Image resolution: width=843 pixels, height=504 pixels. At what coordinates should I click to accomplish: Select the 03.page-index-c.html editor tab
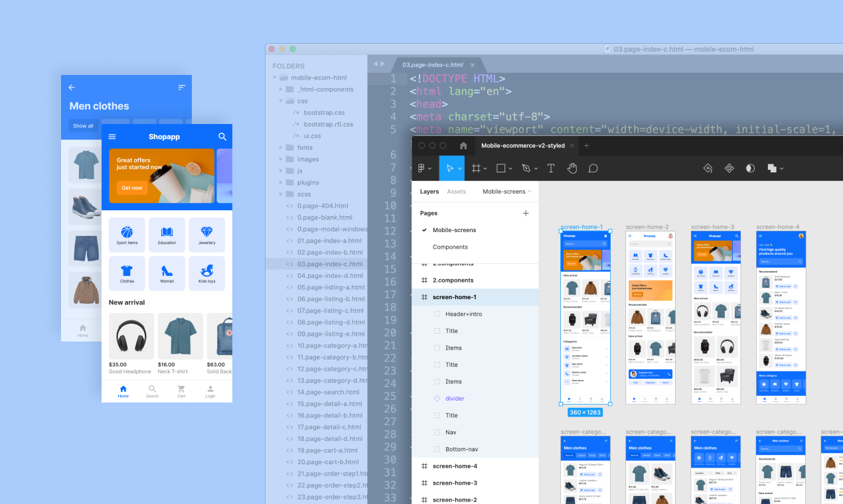(433, 65)
